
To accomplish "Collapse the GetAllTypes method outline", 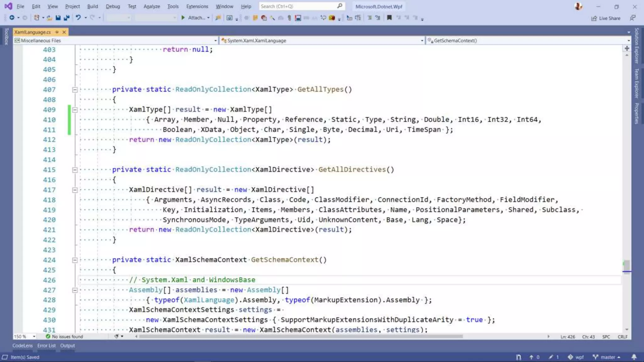I will click(75, 90).
